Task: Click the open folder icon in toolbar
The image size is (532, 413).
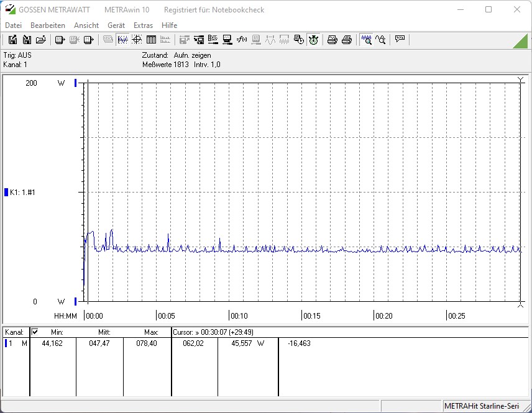Action: click(x=41, y=40)
